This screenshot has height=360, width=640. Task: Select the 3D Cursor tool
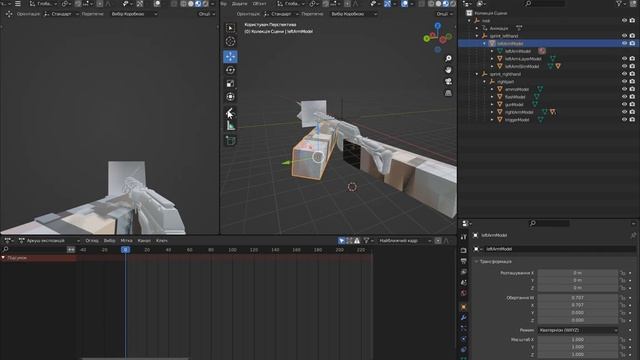(230, 41)
